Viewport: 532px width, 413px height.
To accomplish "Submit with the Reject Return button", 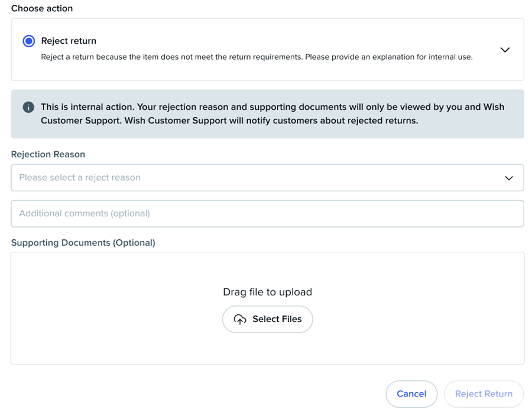I will pos(484,394).
